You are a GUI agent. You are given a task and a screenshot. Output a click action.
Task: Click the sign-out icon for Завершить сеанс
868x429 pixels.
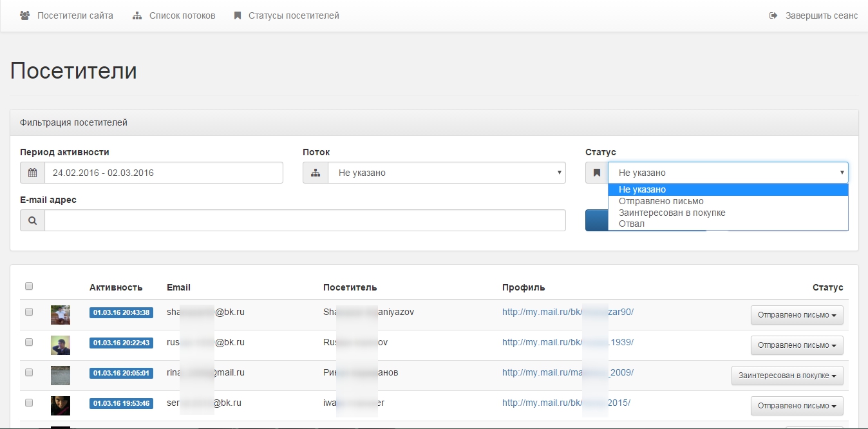click(773, 15)
